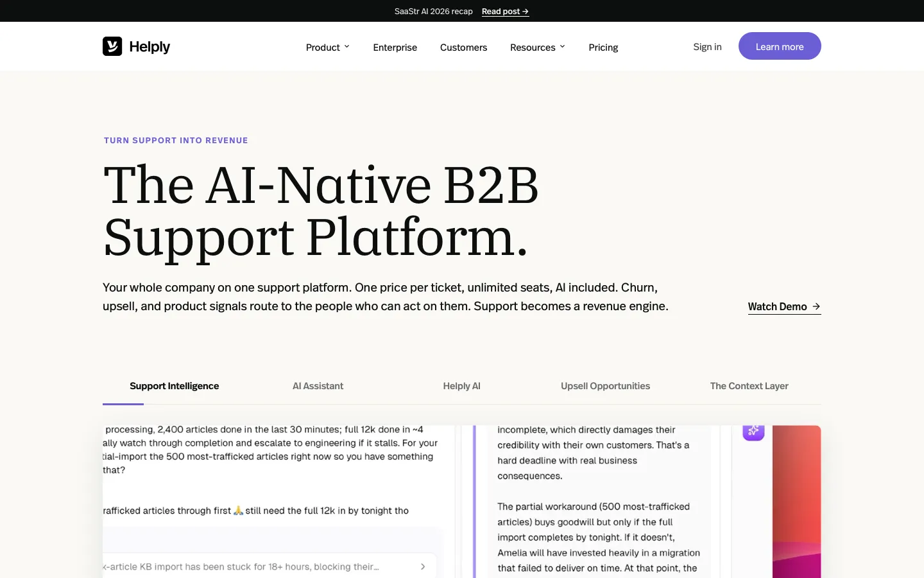Click the KB import stuck for 18+ hours row

coord(269,566)
